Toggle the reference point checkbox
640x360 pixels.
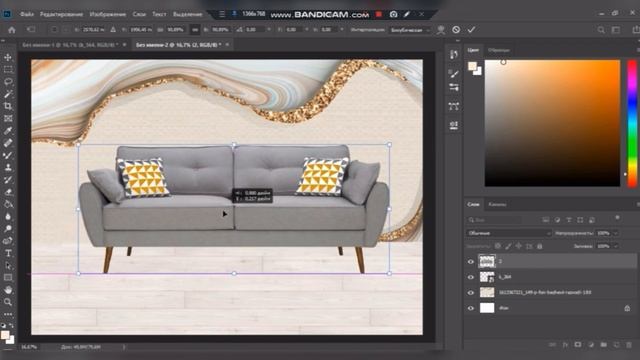54,30
